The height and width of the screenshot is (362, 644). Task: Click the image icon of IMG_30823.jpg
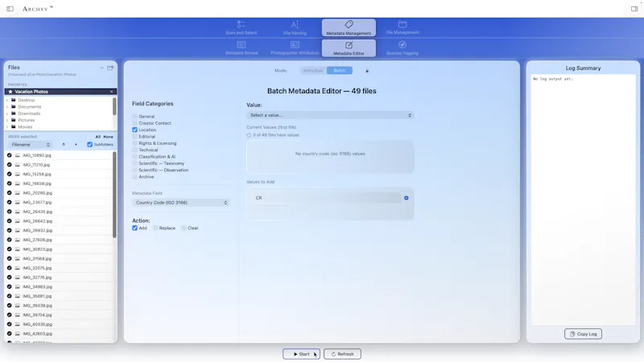tap(17, 249)
